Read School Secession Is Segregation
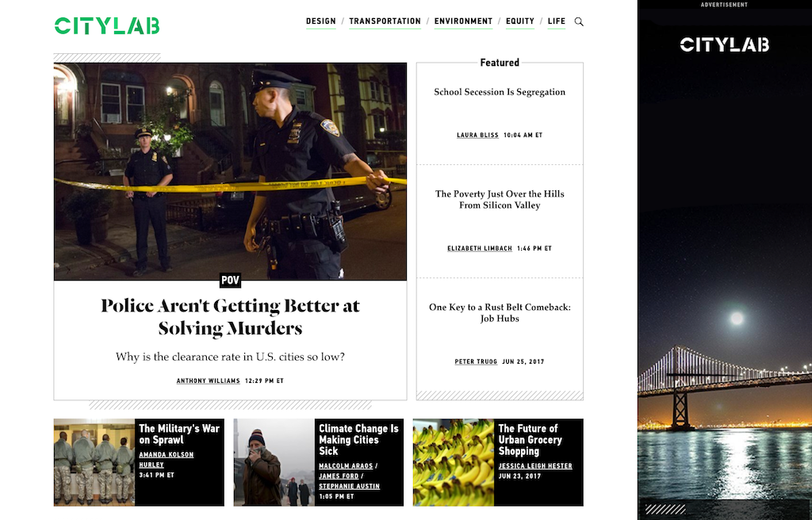Viewport: 812px width, 520px height. coord(500,92)
